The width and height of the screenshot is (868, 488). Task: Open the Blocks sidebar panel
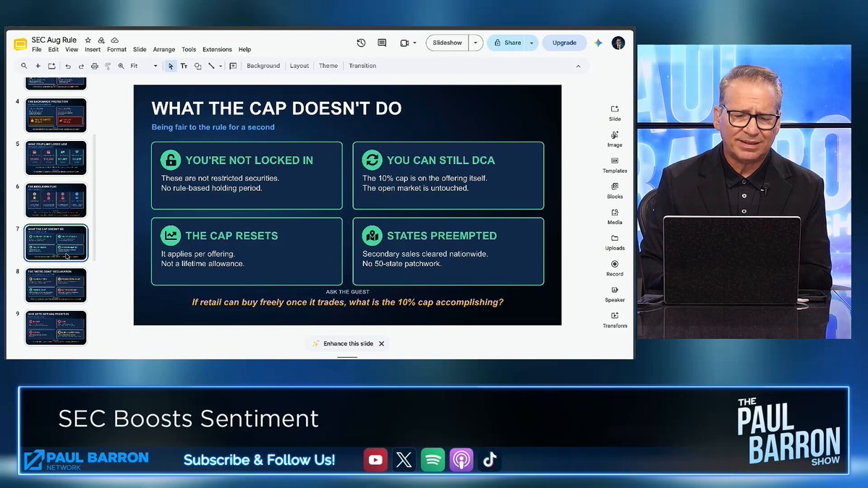tap(615, 190)
